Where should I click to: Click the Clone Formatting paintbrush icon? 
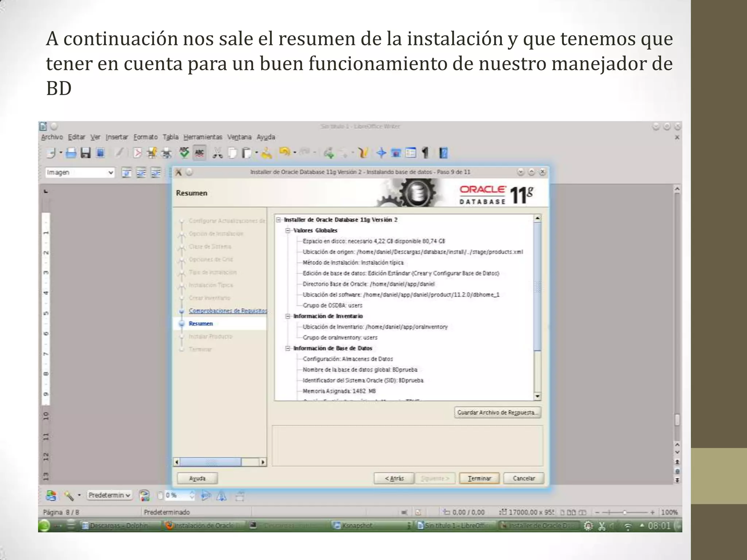pyautogui.click(x=267, y=153)
